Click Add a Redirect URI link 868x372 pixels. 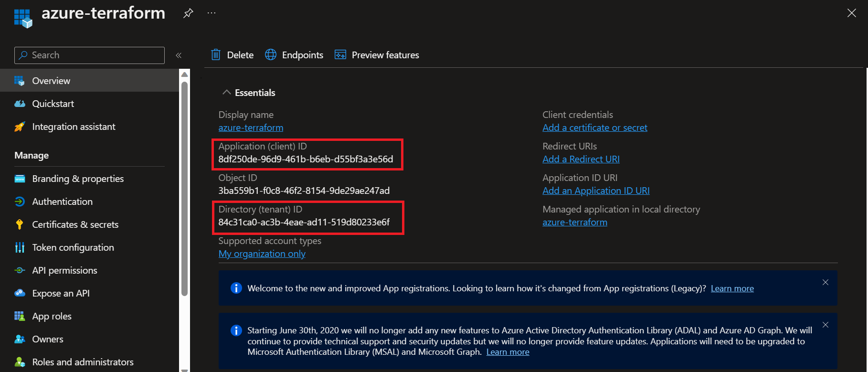581,159
